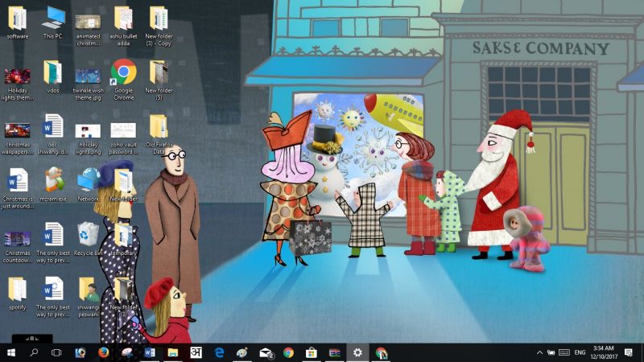
Task: Open This PC desktop icon
Action: pyautogui.click(x=53, y=23)
